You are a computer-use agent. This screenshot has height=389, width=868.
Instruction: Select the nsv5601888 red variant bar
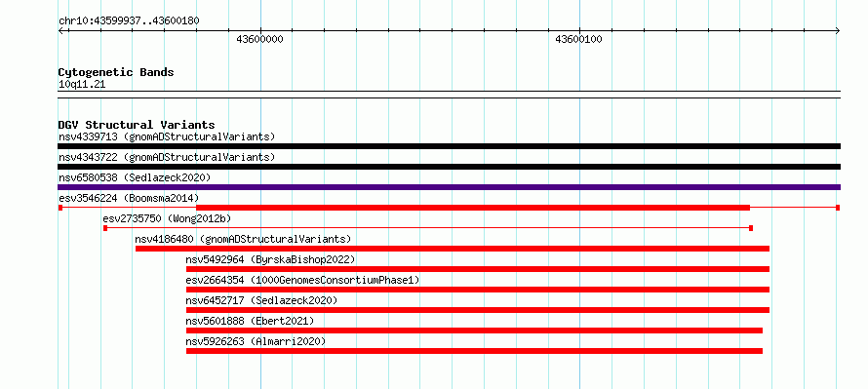pos(474,331)
